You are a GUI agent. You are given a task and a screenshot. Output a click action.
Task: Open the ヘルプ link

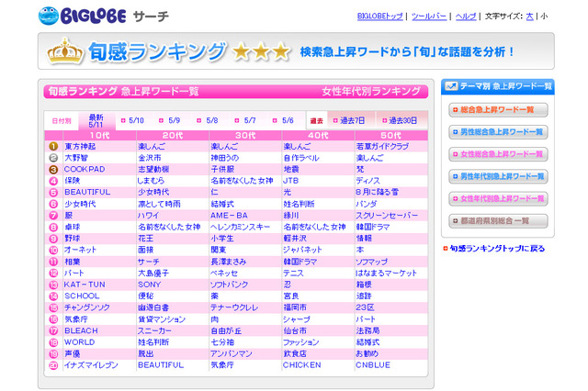(x=466, y=17)
